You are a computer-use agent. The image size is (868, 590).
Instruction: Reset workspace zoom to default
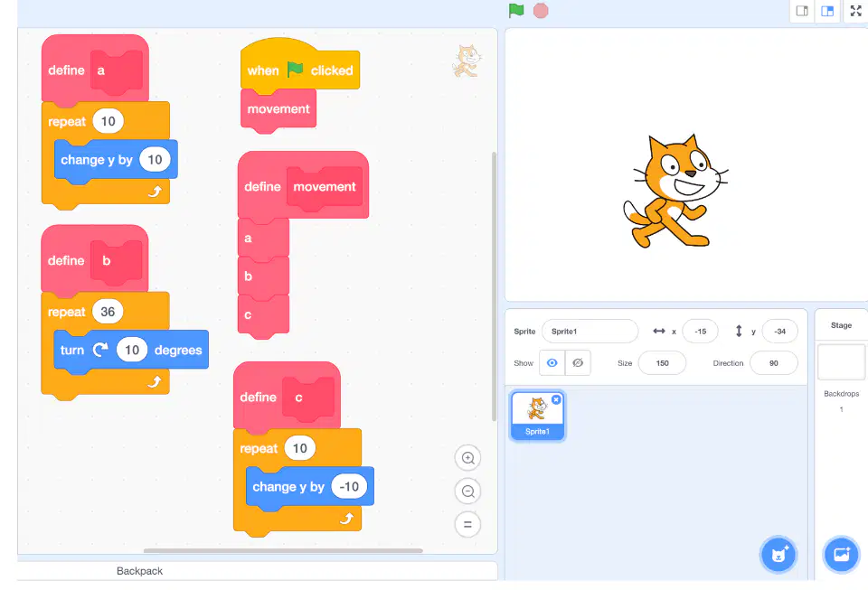(x=467, y=524)
